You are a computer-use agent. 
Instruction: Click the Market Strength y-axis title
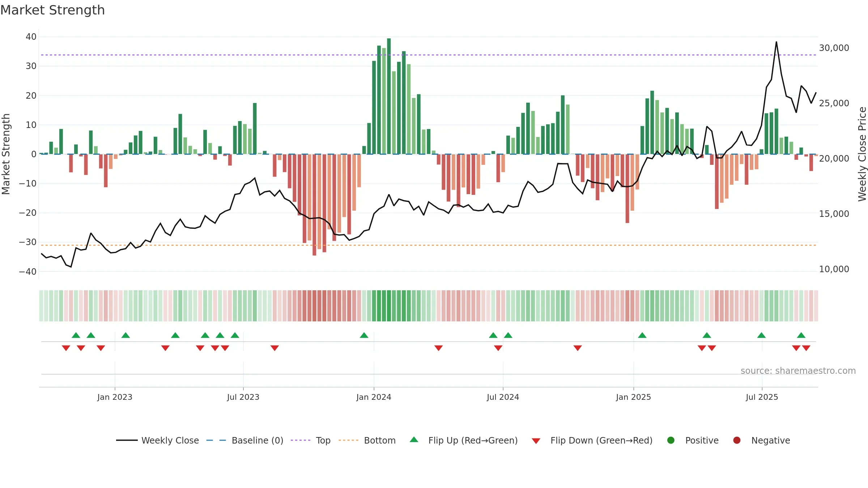pos(6,154)
